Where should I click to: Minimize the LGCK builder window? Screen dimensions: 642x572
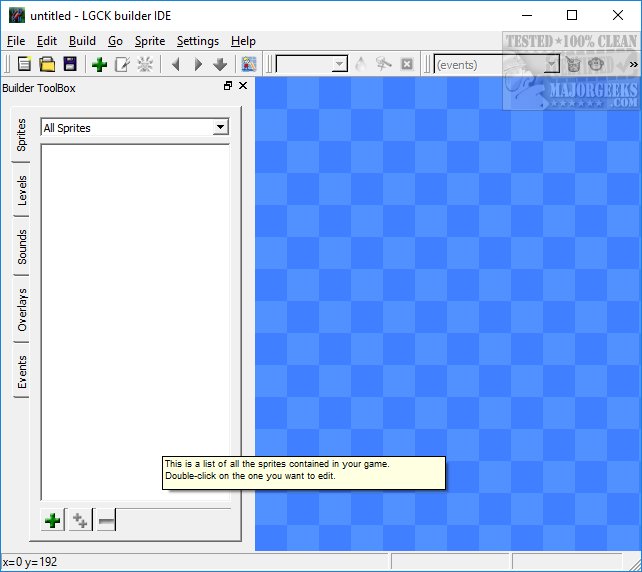click(x=527, y=16)
